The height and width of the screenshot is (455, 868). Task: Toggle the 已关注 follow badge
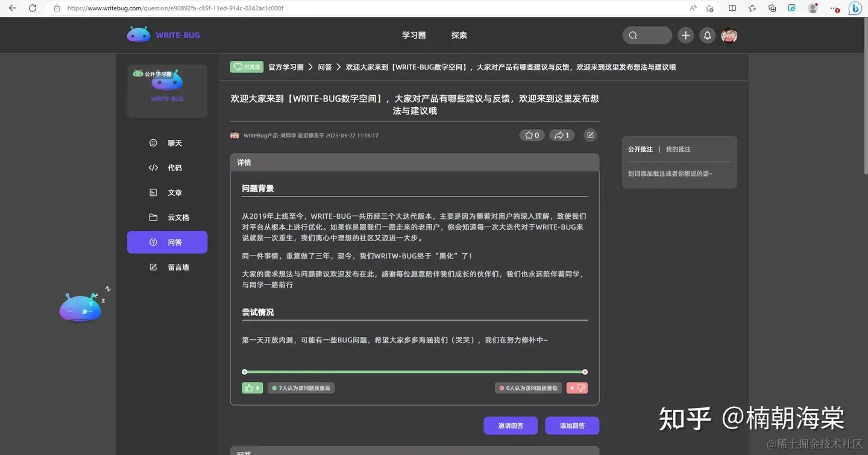point(247,67)
